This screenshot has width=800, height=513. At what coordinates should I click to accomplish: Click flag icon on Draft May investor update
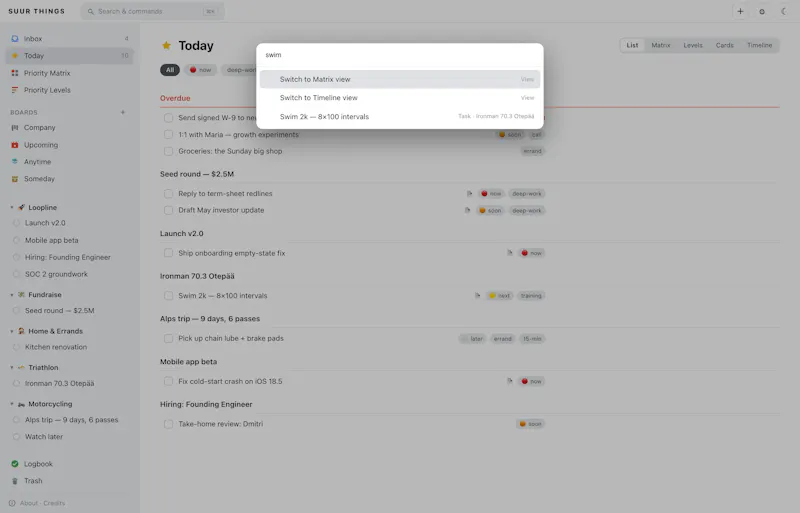(x=467, y=210)
